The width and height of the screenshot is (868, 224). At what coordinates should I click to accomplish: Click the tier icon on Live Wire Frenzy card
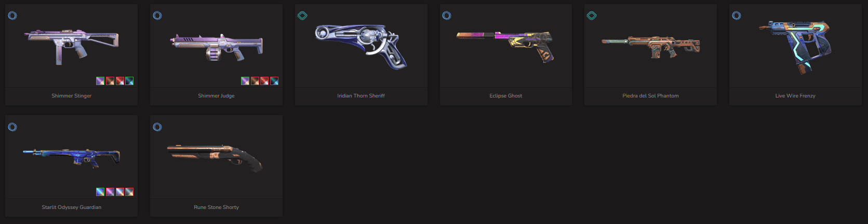click(x=737, y=16)
